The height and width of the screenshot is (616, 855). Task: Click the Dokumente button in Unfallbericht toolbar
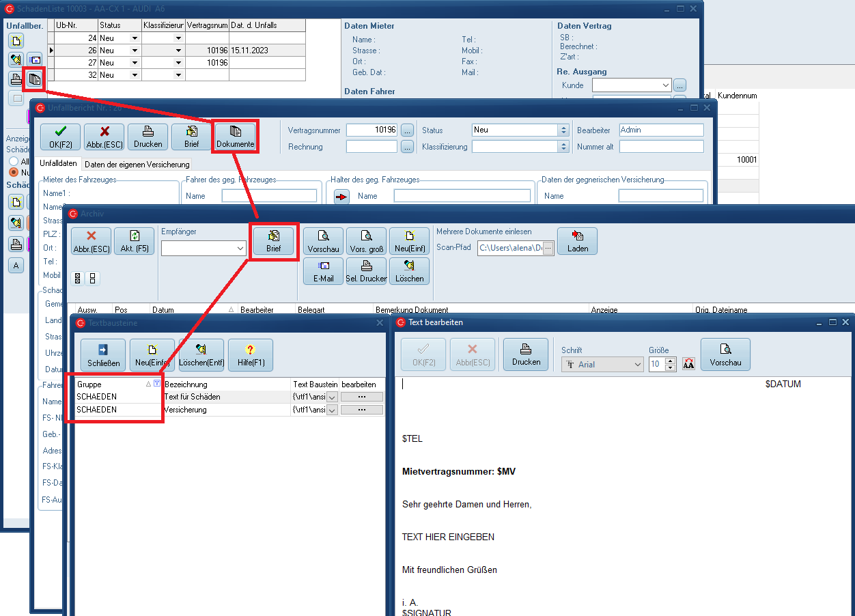(x=235, y=137)
